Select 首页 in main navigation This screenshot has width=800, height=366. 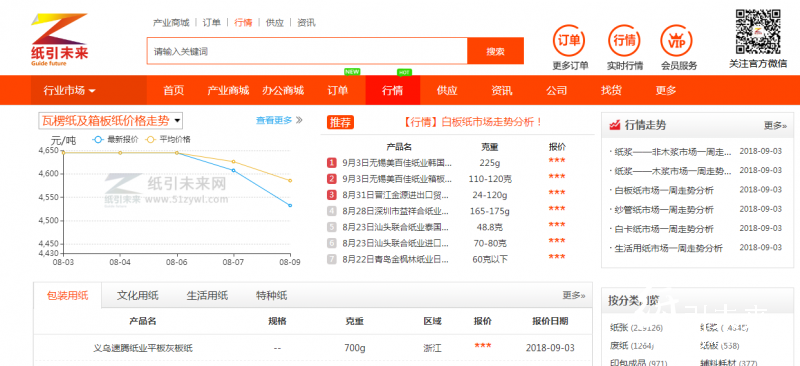(173, 91)
